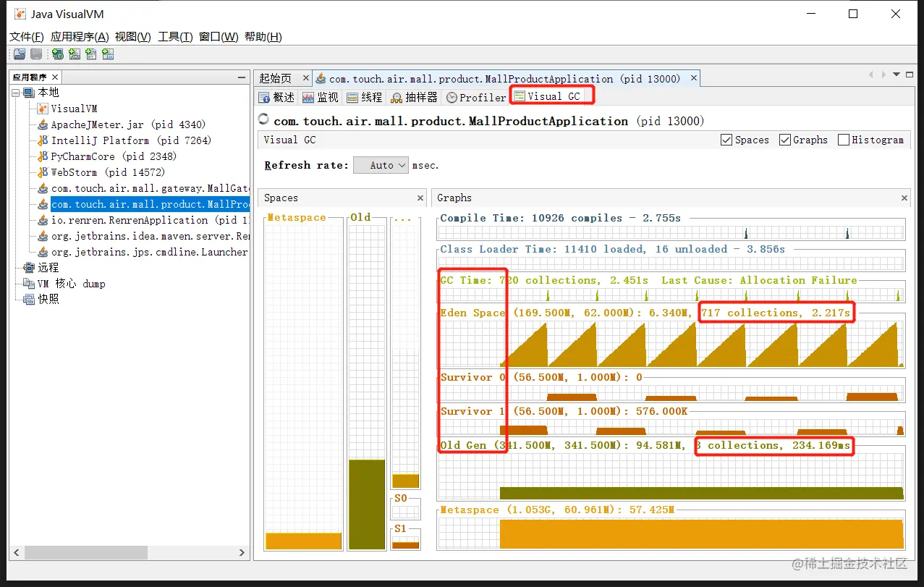
Task: Open the 帮助(H) menu
Action: 263,37
